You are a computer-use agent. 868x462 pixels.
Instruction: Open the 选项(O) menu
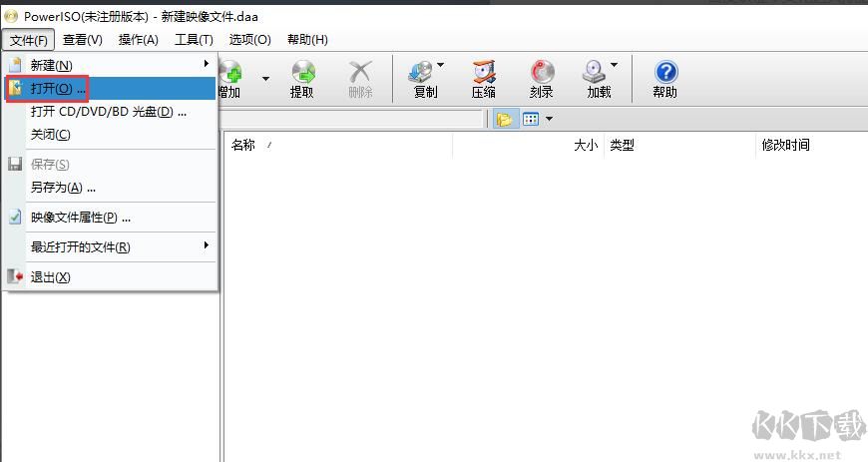250,40
